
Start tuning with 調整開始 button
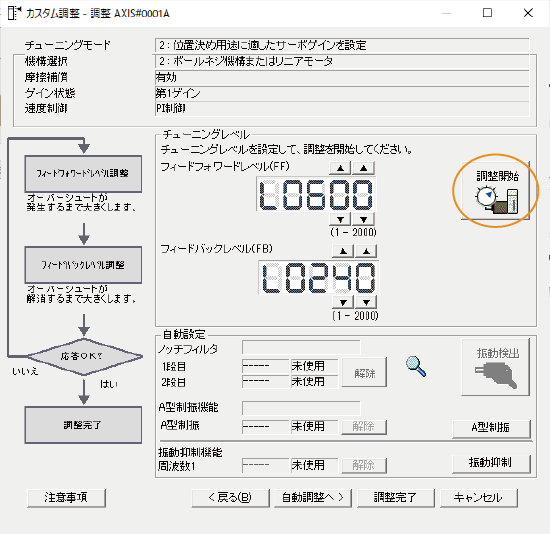click(495, 191)
